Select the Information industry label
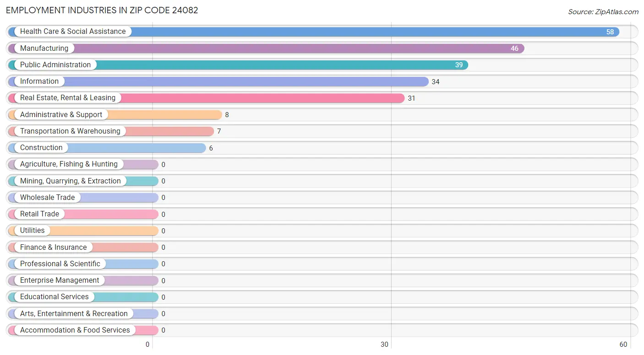Screen dimensions: 644x355 [39, 81]
